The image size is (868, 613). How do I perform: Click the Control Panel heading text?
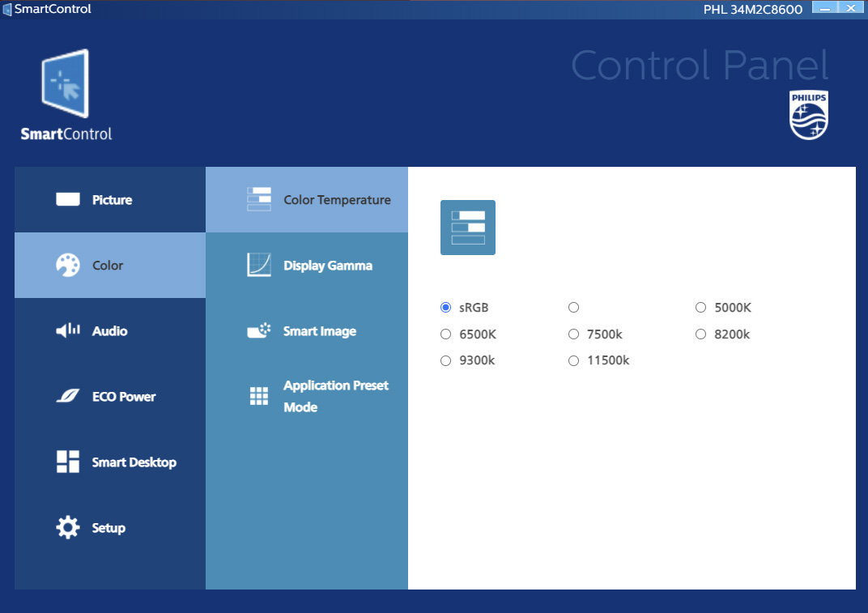coord(700,66)
